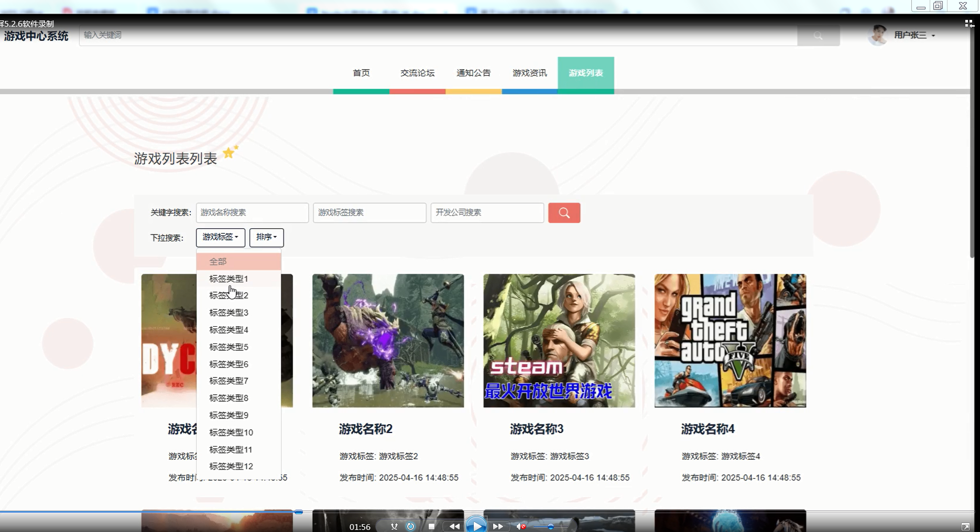Fast forward with the next button
The width and height of the screenshot is (980, 532).
(498, 526)
